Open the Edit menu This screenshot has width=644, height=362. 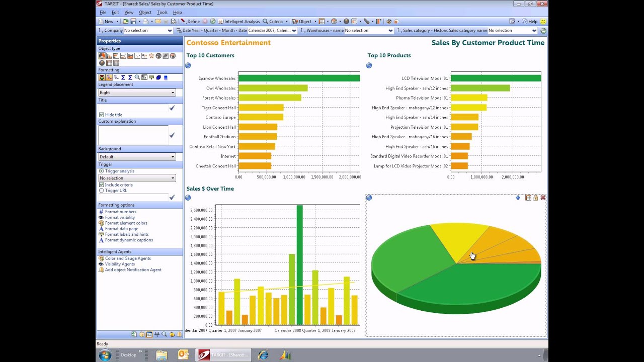115,12
